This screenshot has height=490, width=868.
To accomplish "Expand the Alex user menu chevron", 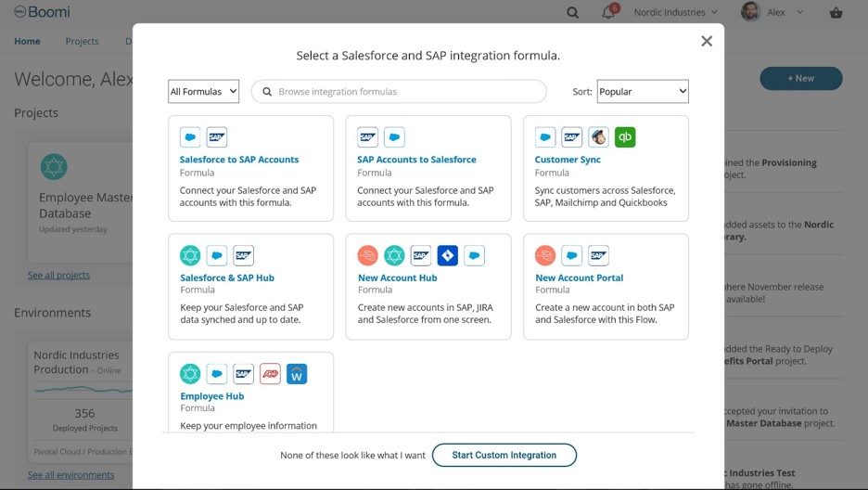I will (800, 12).
